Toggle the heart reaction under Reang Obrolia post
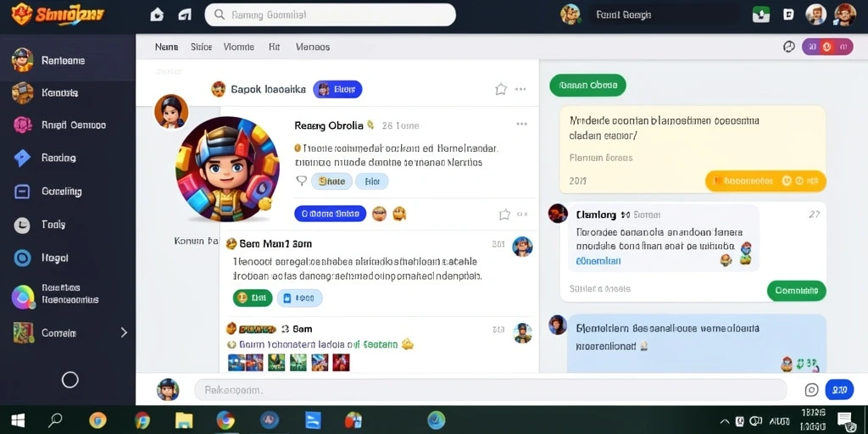 point(301,181)
